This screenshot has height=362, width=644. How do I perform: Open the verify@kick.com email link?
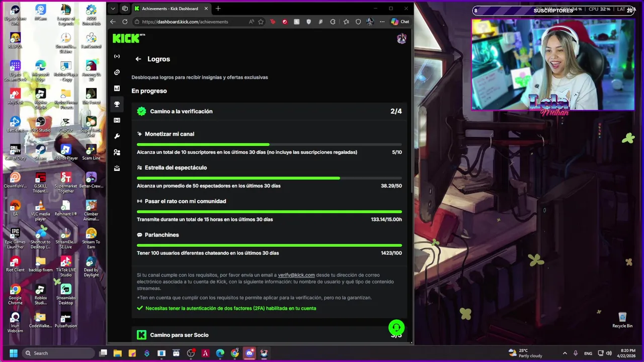[296, 275]
